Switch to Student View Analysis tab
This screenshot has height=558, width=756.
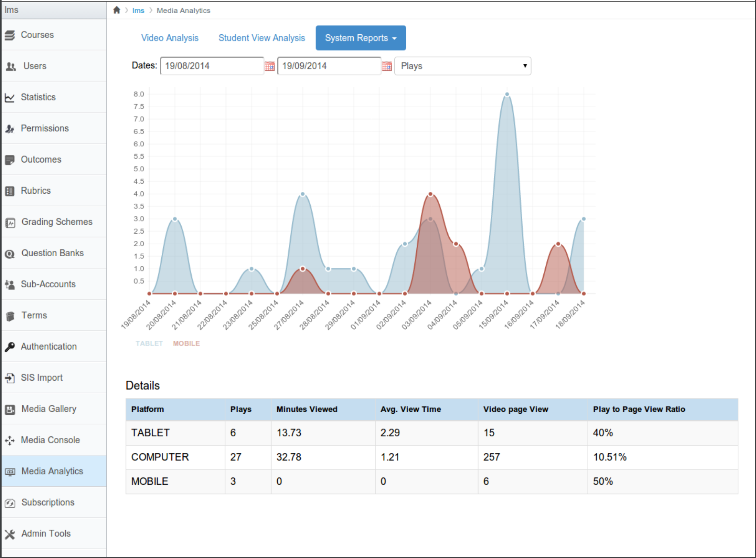click(262, 38)
